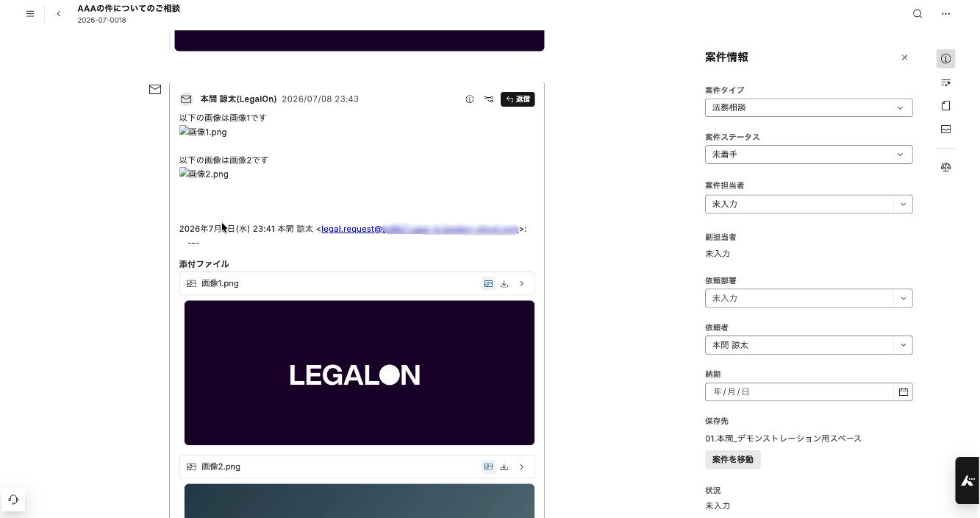
Task: Open the hamburger navigation menu
Action: [x=30, y=14]
